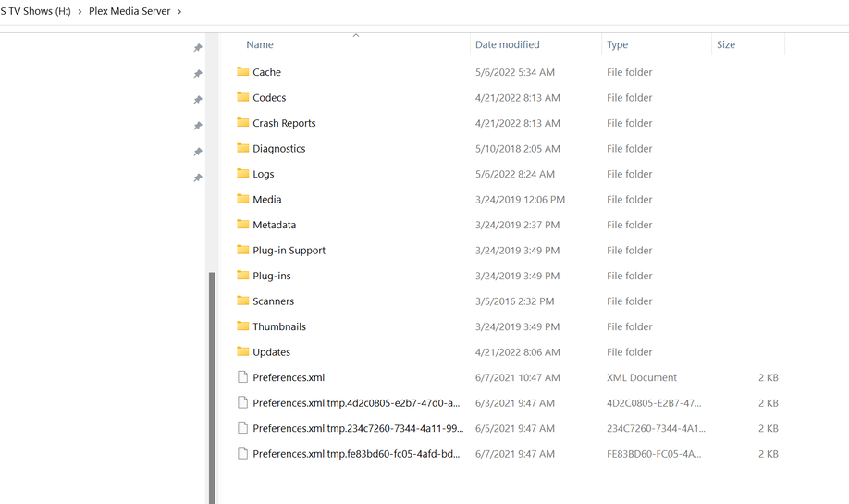Click the 6/5/2021 9:47 AM date cell
849x504 pixels.
(x=515, y=428)
